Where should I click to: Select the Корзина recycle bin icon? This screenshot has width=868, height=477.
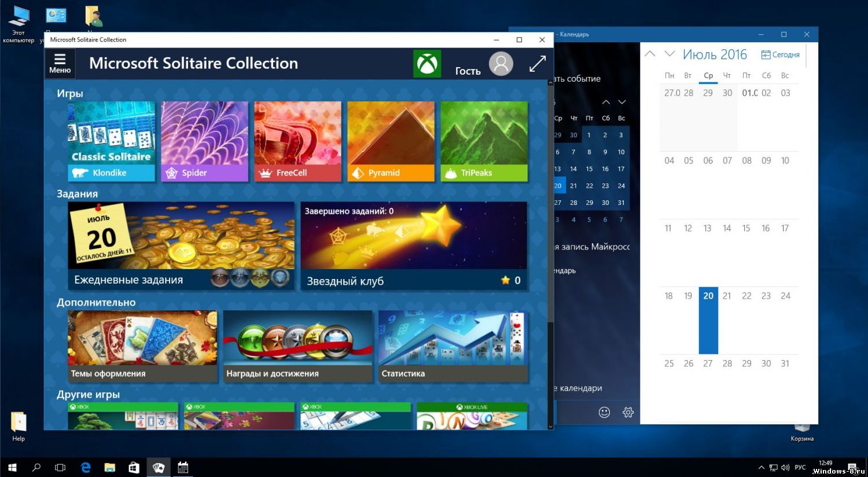tap(802, 433)
